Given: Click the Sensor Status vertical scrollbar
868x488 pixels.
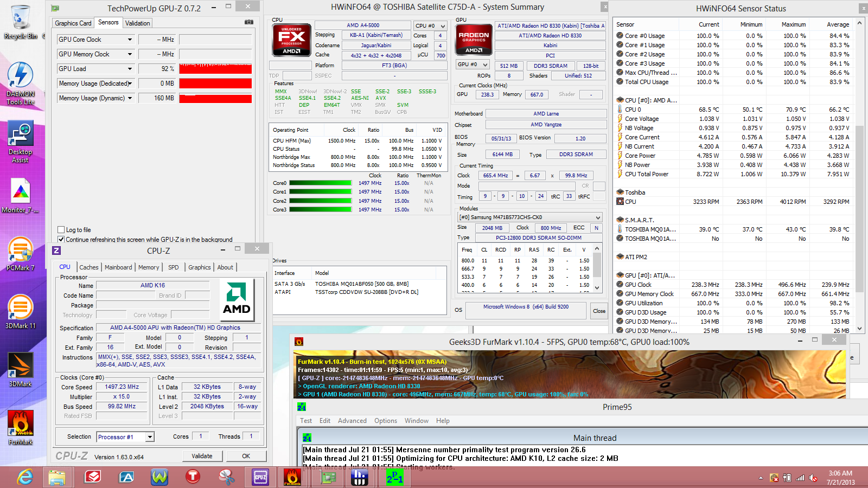Looking at the screenshot, I should 859,176.
